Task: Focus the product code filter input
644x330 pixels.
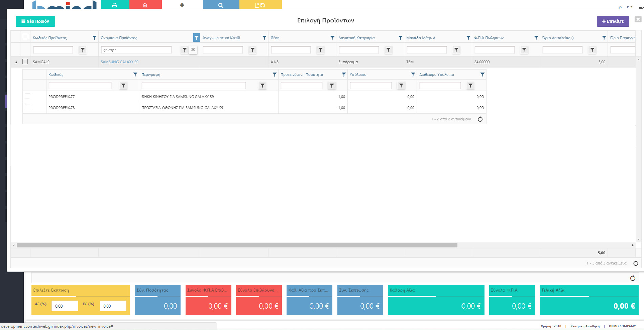Action: tap(53, 50)
